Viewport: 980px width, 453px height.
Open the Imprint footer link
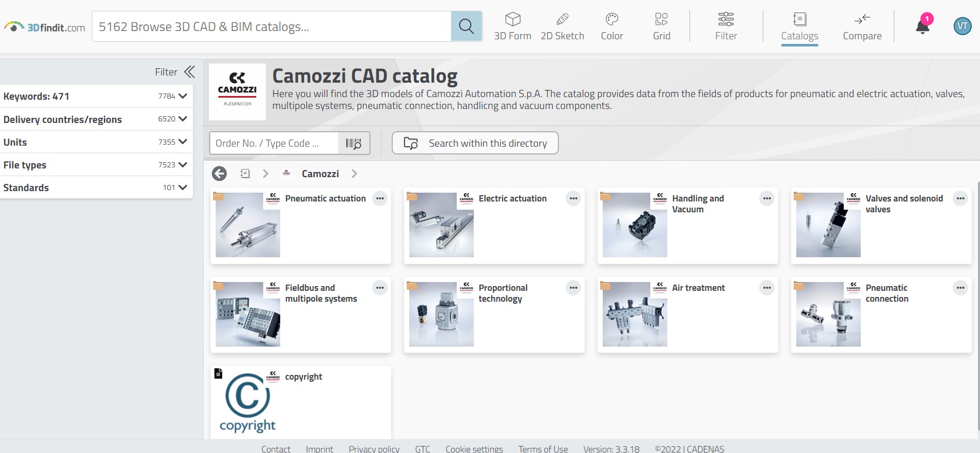[x=319, y=449]
